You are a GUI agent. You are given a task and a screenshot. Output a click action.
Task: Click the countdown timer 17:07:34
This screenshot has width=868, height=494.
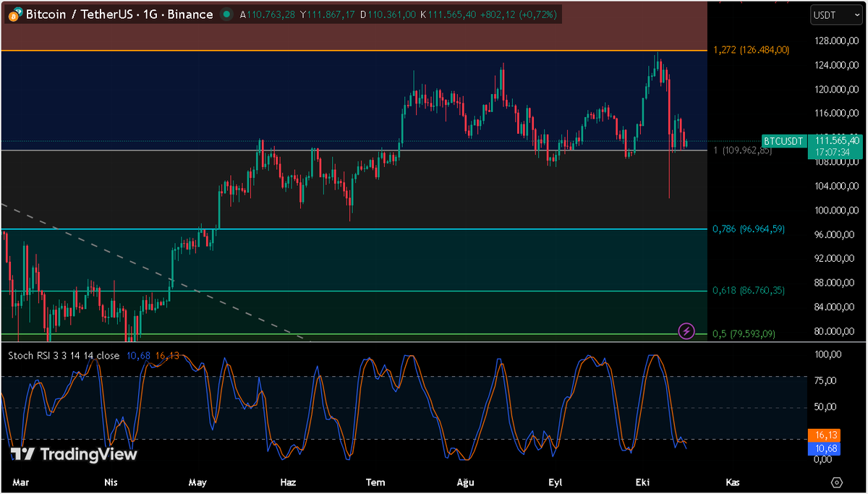[832, 153]
